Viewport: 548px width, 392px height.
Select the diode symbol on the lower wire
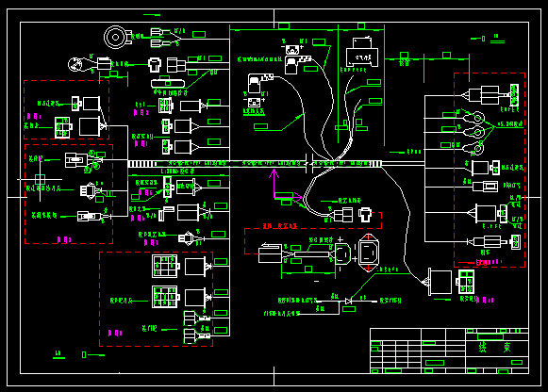(348, 301)
